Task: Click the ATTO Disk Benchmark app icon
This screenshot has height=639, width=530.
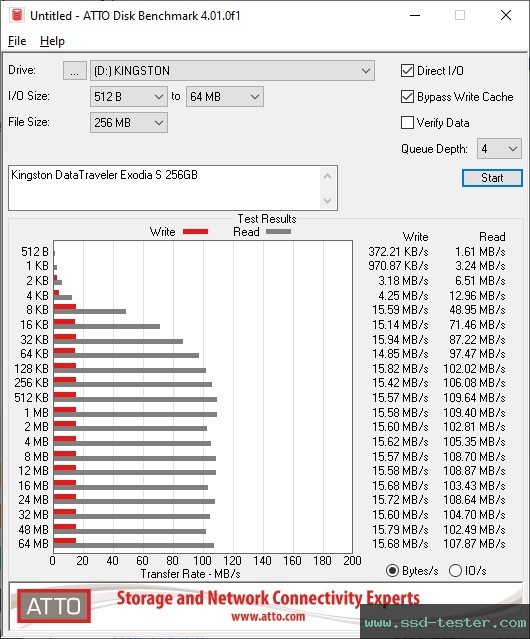Action: click(x=17, y=15)
